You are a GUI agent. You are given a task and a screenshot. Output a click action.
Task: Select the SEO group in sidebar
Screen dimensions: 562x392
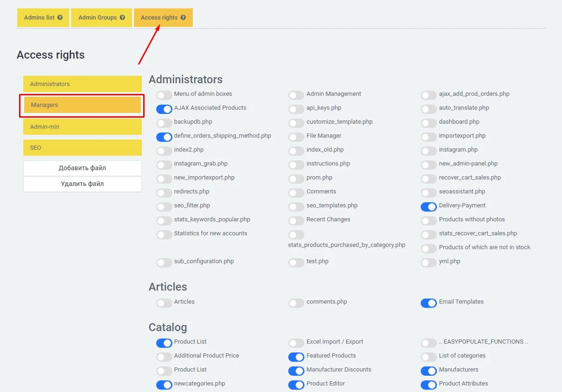[82, 147]
